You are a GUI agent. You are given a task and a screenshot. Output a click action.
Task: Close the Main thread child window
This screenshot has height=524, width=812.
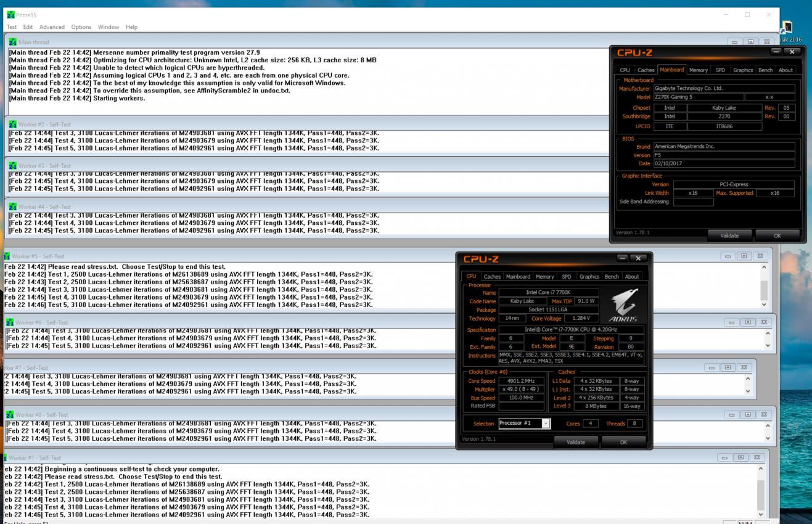pos(766,42)
